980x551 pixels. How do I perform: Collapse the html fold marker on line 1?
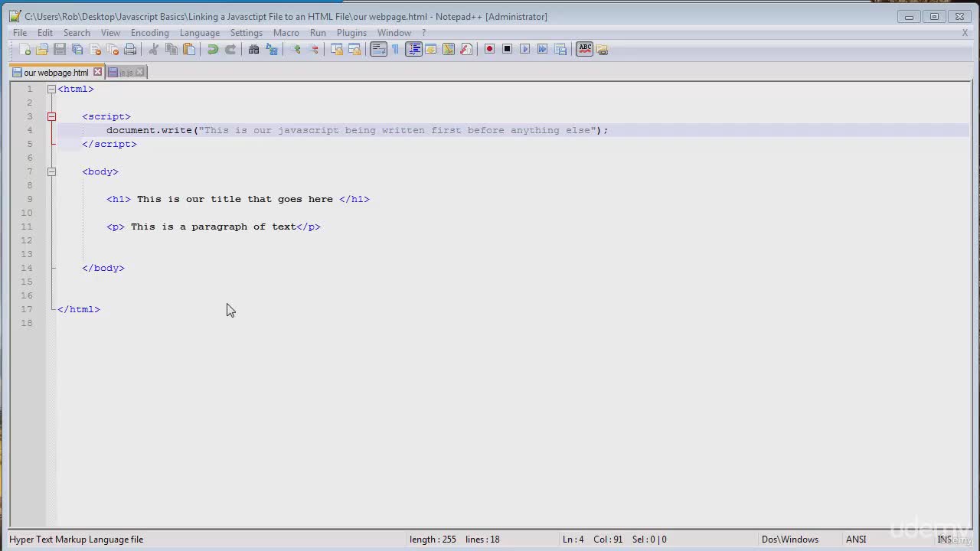[x=51, y=89]
